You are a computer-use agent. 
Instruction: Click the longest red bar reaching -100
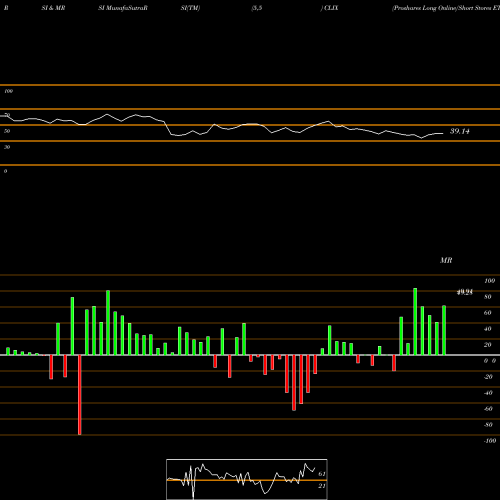click(79, 395)
